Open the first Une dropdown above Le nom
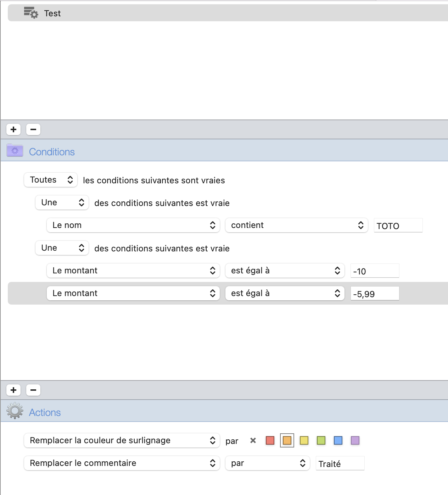The width and height of the screenshot is (448, 495). pos(62,202)
